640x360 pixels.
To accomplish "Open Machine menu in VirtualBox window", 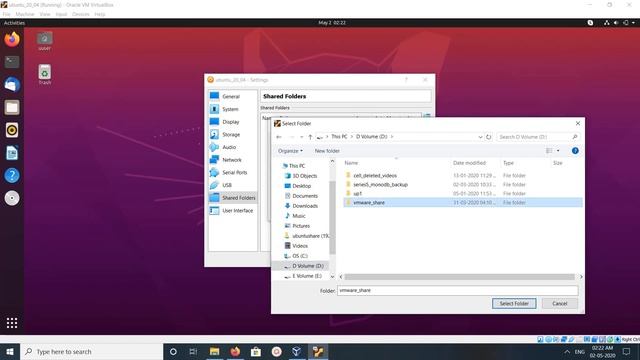I will (25, 14).
